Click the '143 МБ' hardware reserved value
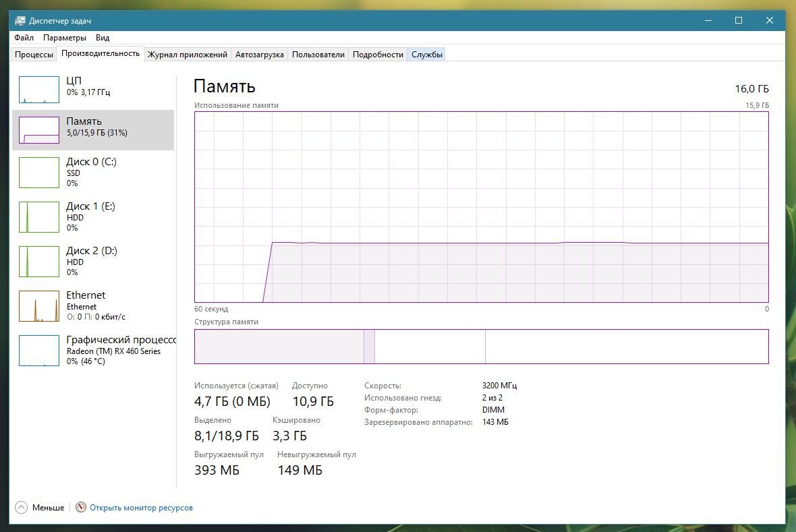Image resolution: width=796 pixels, height=532 pixels. click(495, 422)
